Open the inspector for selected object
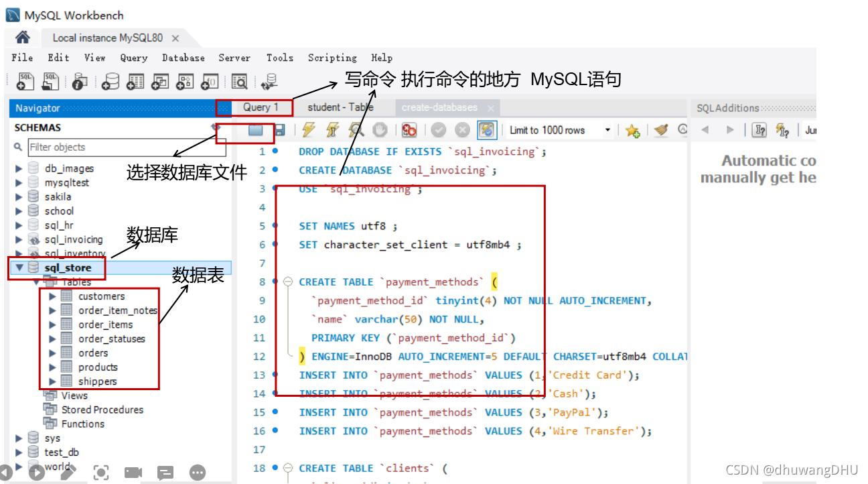Screen dimensions: 868x484 [80, 81]
